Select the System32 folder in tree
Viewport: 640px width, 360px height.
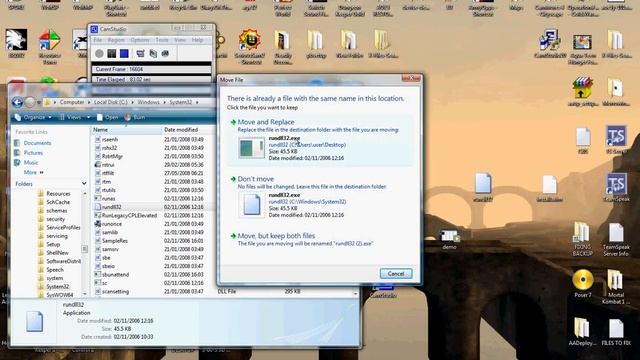(x=57, y=287)
